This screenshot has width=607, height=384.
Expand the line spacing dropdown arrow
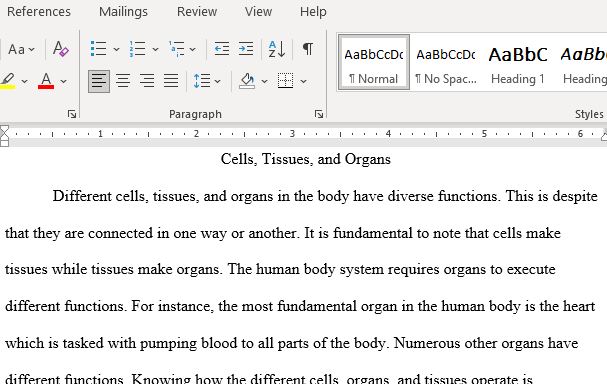pyautogui.click(x=217, y=81)
